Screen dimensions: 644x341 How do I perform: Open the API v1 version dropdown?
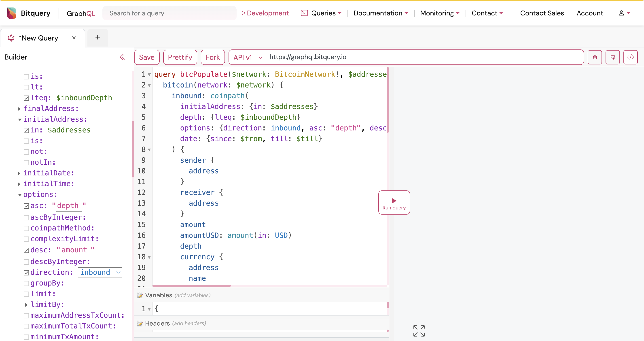pos(246,57)
